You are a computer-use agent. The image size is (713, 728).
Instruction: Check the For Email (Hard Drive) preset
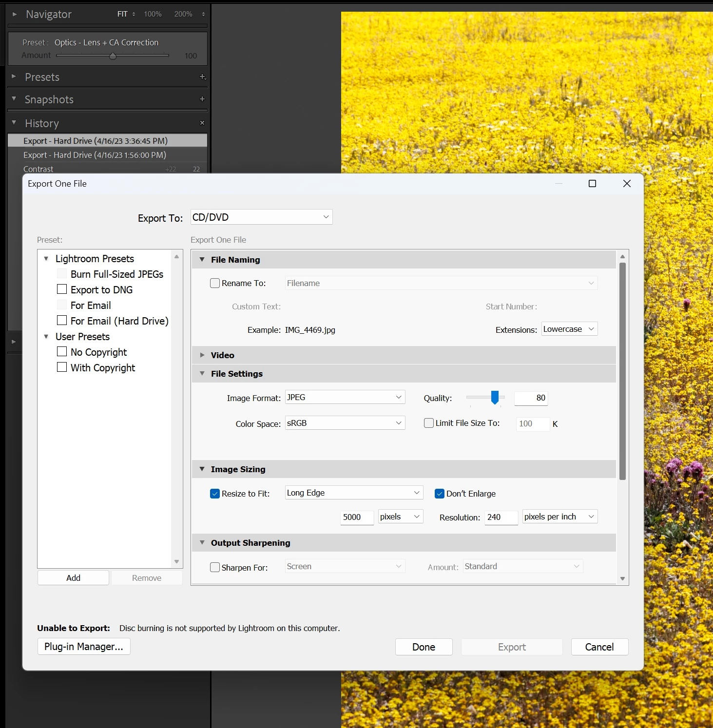(62, 321)
